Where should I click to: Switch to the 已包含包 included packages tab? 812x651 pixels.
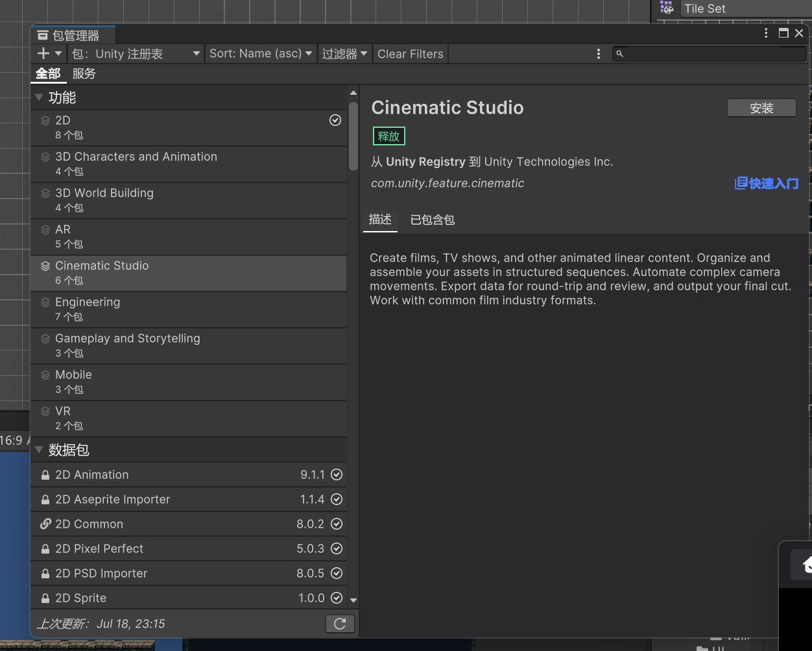[x=433, y=219]
